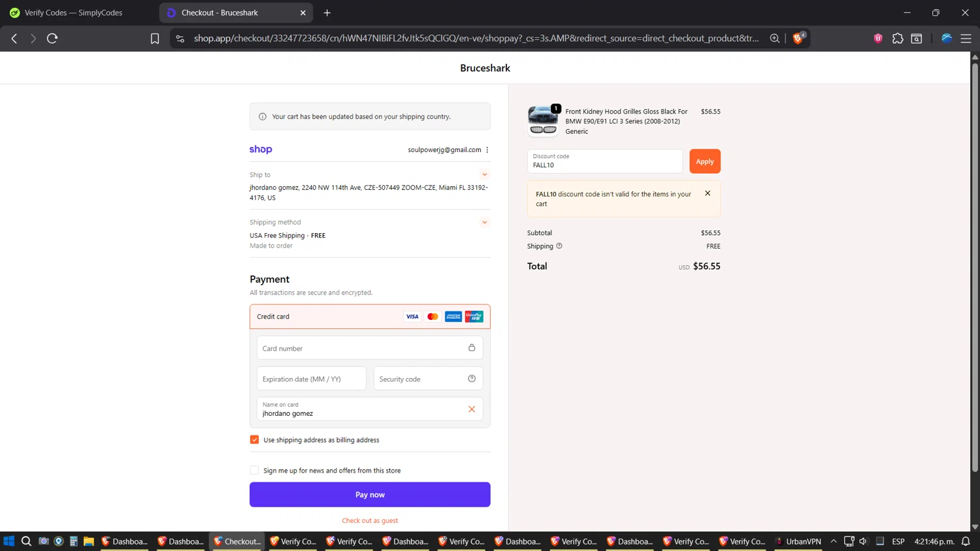
Task: Close the Checkout - Bruceshark tab
Action: coord(303,12)
